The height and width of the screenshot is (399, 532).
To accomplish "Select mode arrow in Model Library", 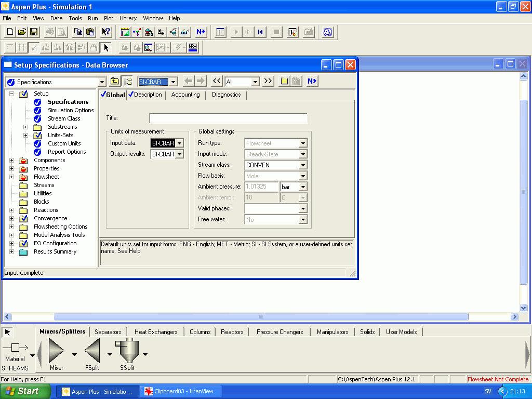I will pos(7,332).
